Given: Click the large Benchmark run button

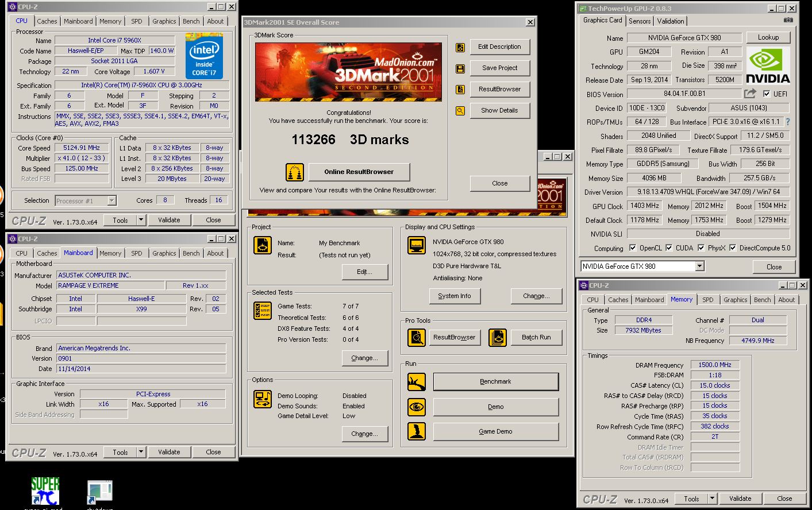Looking at the screenshot, I should 495,382.
